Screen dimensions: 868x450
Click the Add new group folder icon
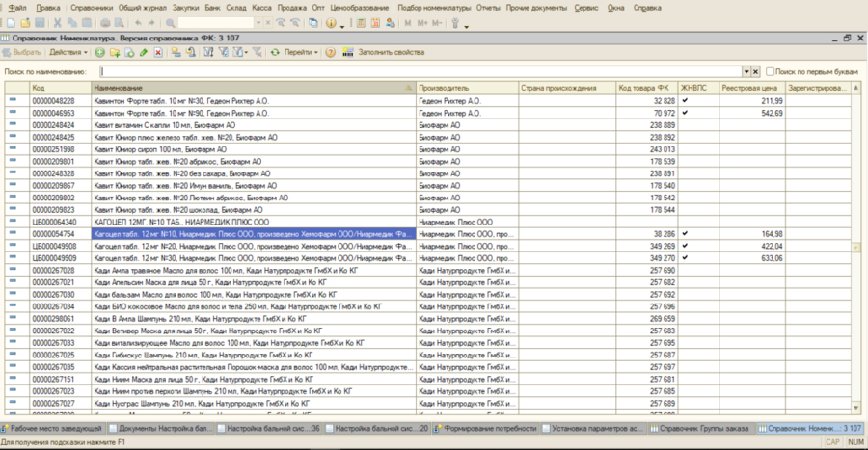tap(115, 53)
